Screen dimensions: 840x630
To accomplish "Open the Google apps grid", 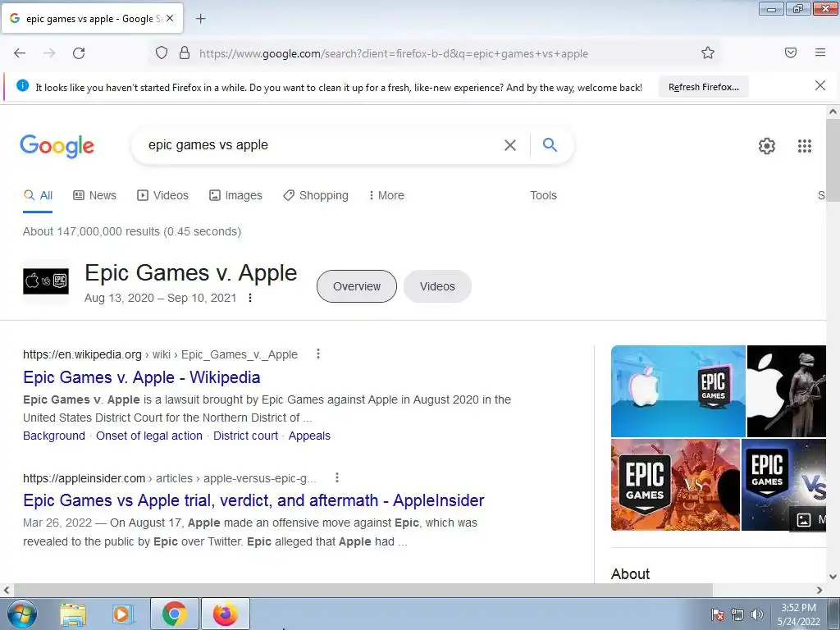I will [805, 146].
